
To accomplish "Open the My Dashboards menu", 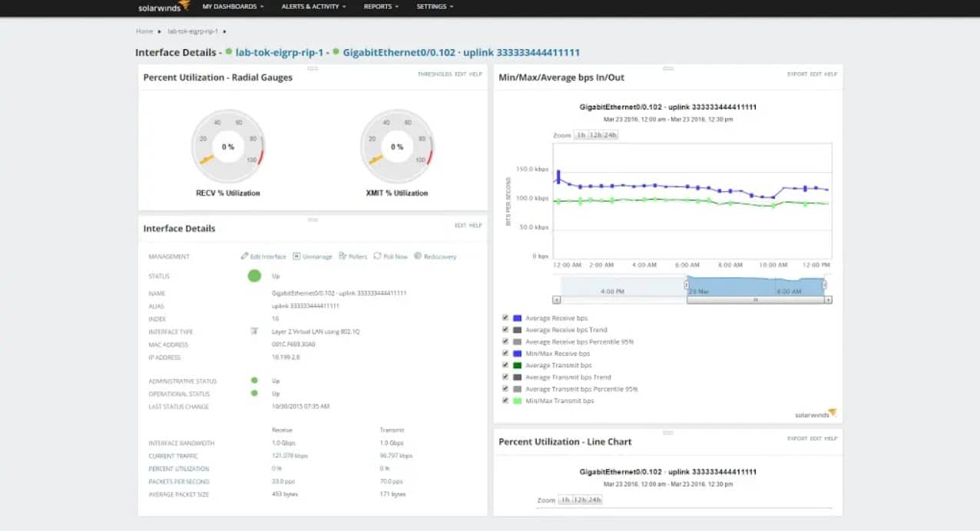I will coord(233,6).
